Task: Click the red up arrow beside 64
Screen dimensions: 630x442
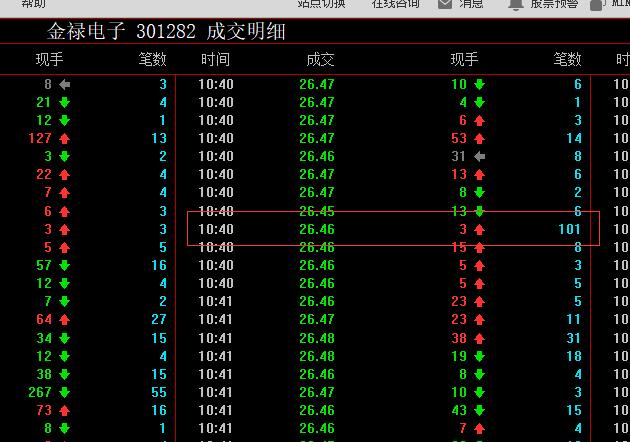Action: tap(64, 319)
